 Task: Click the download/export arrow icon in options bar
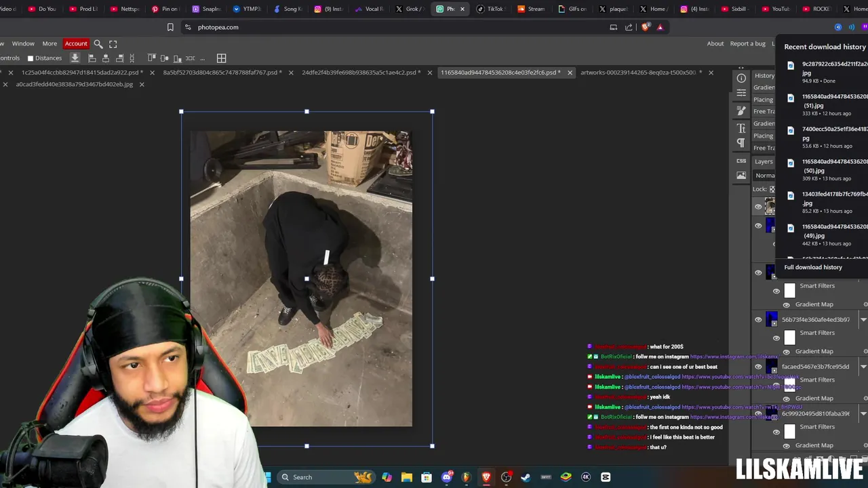pos(75,58)
